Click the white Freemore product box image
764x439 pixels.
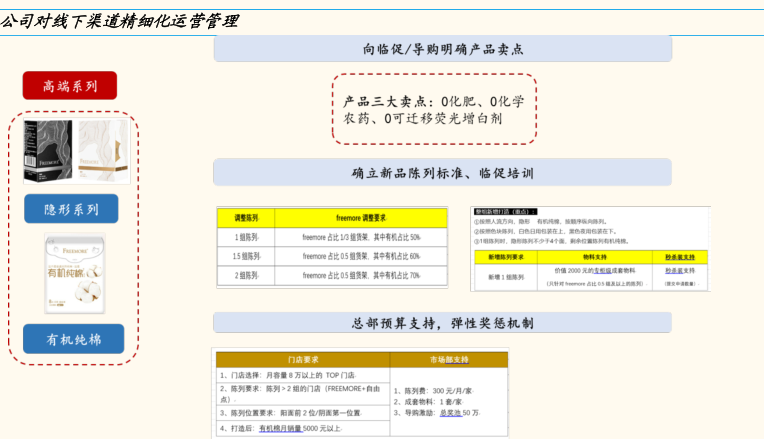click(x=103, y=150)
